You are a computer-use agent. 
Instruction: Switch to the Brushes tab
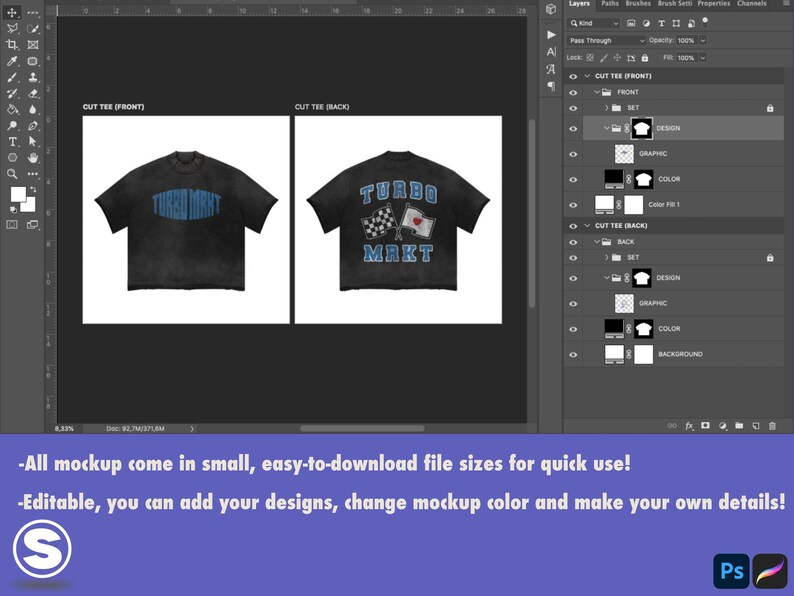638,4
